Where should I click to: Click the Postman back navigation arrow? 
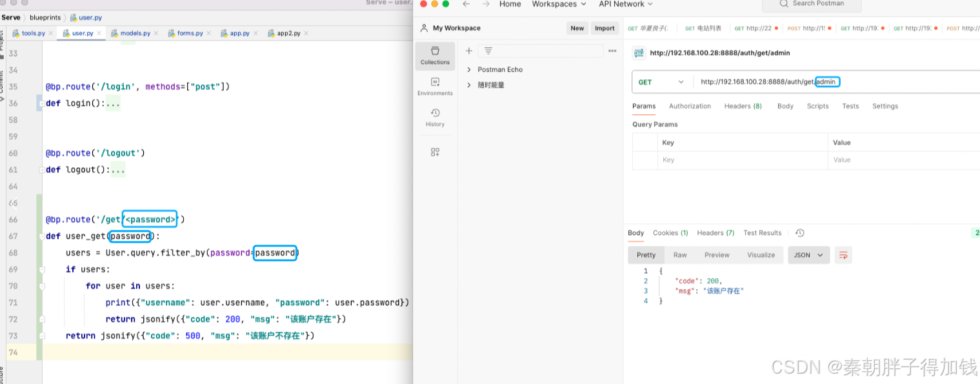pyautogui.click(x=466, y=4)
